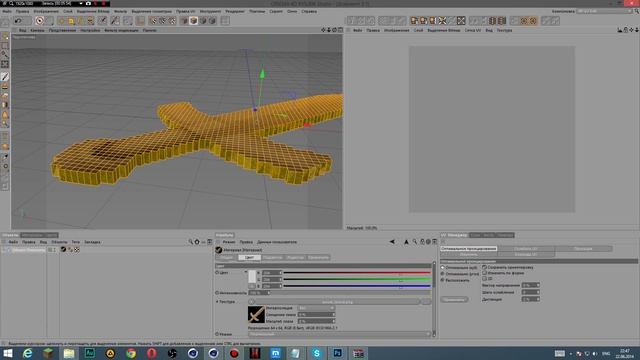Viewport: 640px width, 360px height.
Task: Select the 'Оптимально (куб)' radio button
Action: (442, 267)
